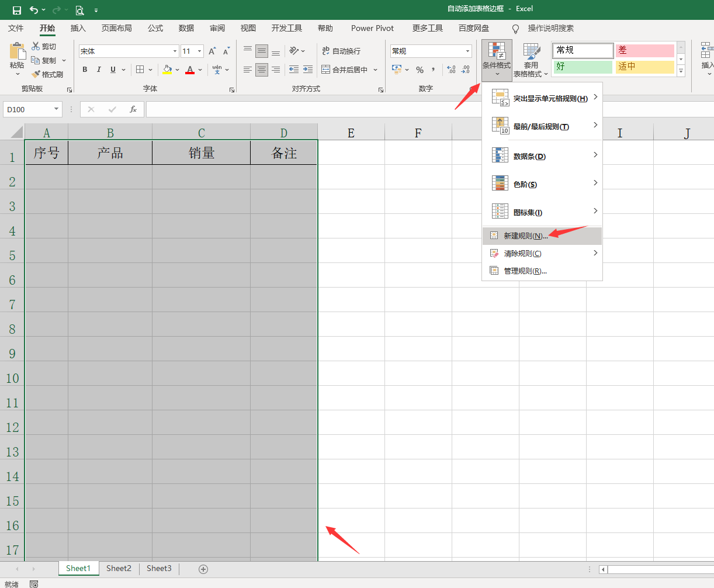
Task: Click the Font Color red A icon
Action: click(x=190, y=70)
